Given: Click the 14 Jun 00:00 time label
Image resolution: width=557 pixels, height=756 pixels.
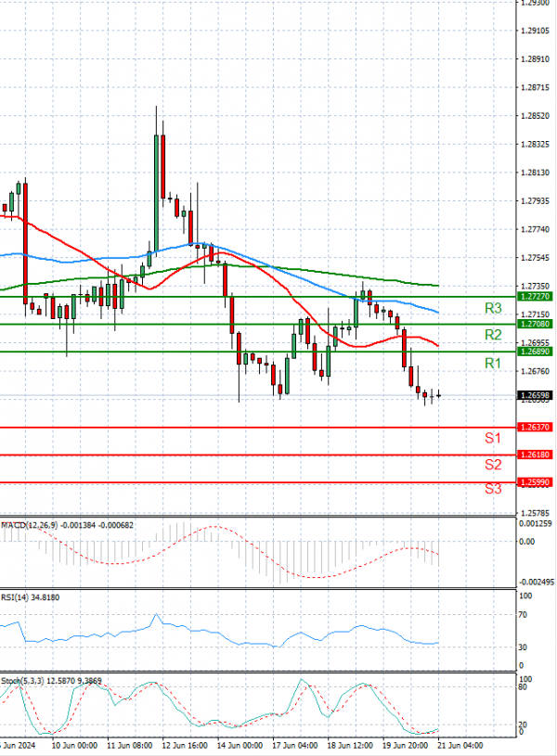Looking at the screenshot, I should click(240, 746).
